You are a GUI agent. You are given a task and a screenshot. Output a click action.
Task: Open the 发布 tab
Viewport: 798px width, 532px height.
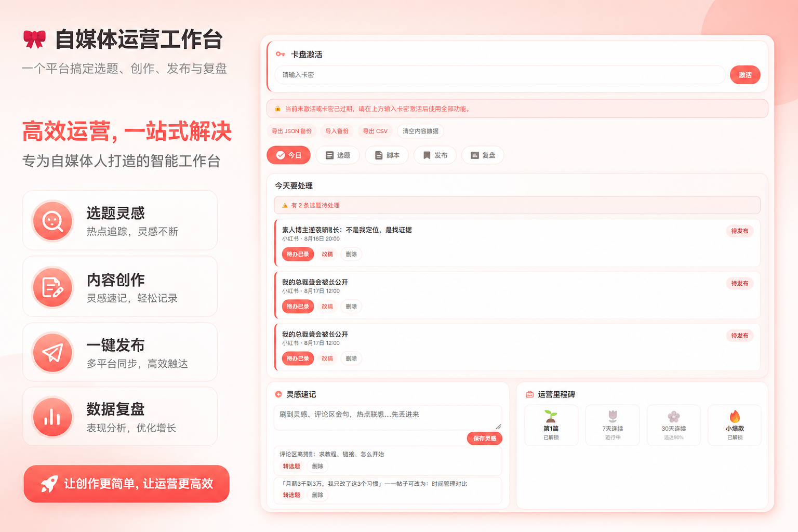coord(435,155)
